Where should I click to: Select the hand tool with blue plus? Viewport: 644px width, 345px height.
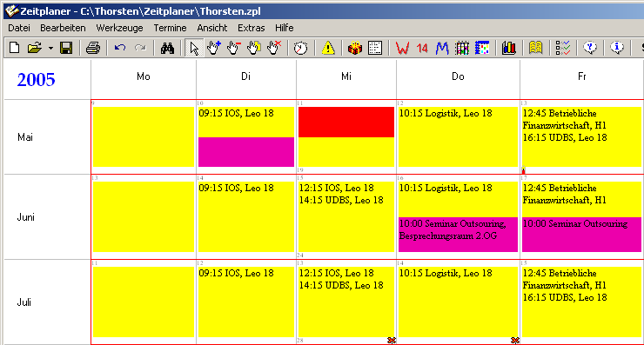213,48
